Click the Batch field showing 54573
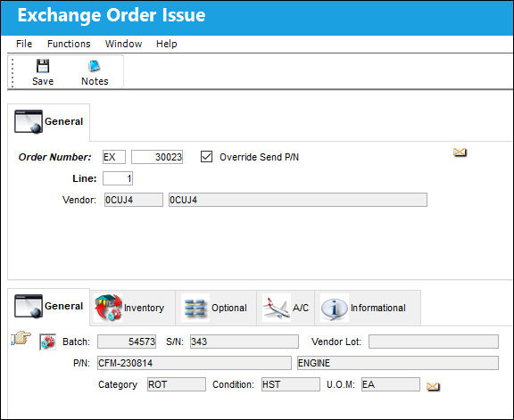 pyautogui.click(x=127, y=342)
